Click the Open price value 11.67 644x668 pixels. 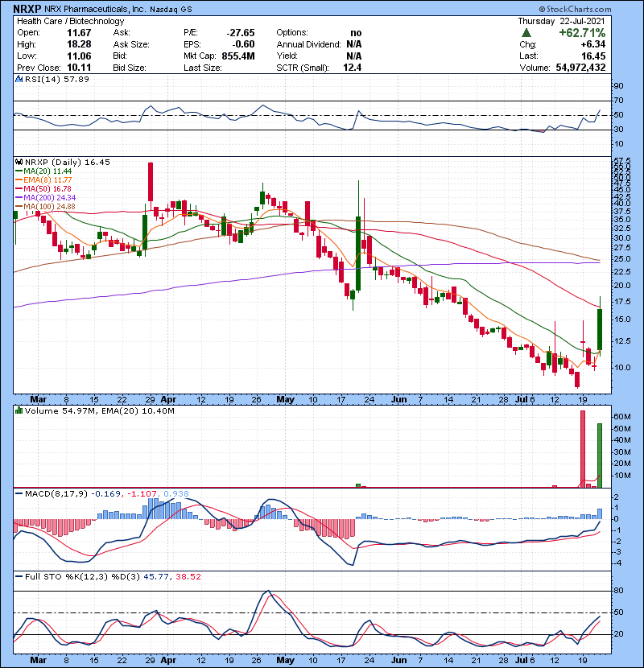click(79, 33)
